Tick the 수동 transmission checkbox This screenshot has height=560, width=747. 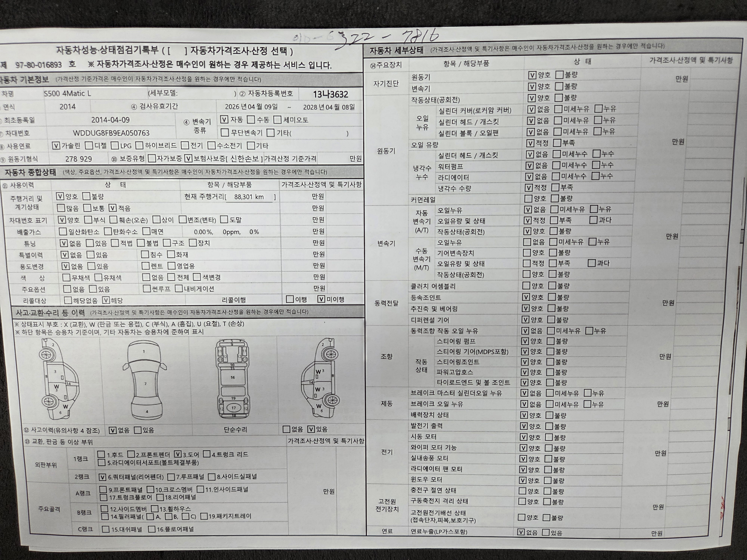tap(251, 119)
